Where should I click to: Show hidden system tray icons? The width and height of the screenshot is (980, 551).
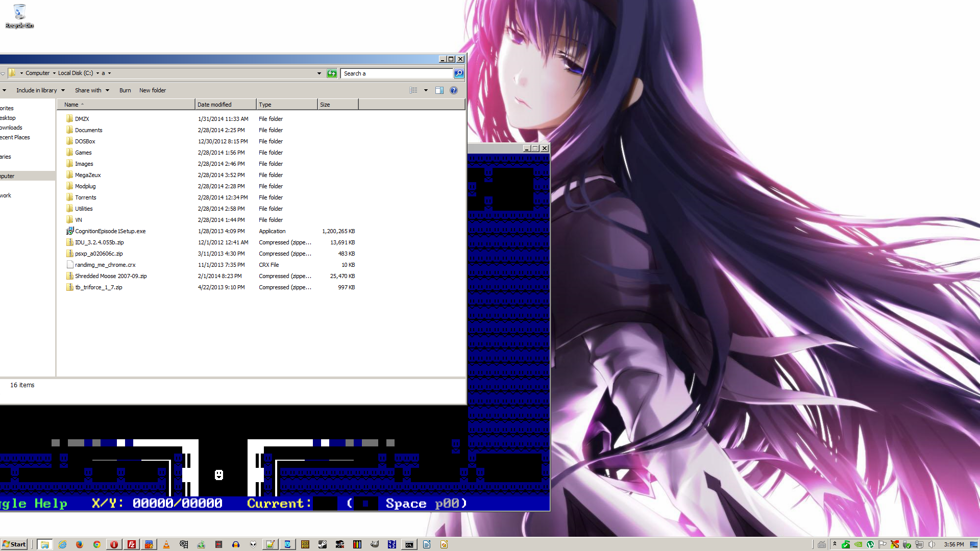pyautogui.click(x=835, y=544)
